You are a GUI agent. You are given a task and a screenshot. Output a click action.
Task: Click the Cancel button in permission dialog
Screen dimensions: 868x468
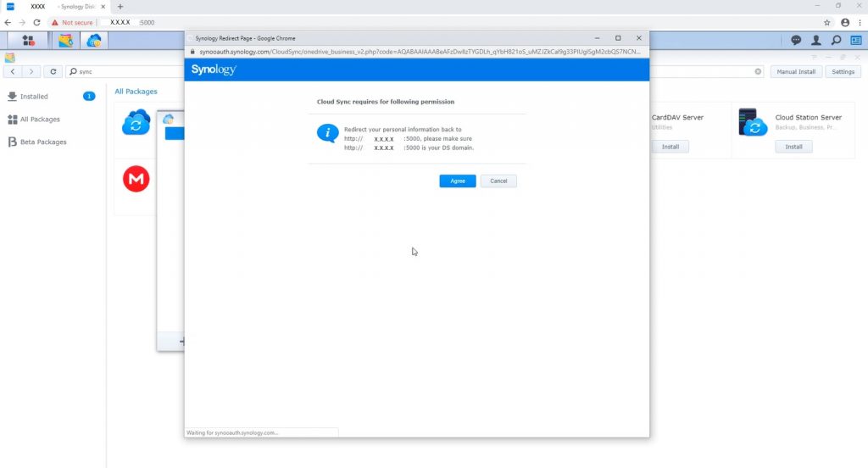pos(498,181)
